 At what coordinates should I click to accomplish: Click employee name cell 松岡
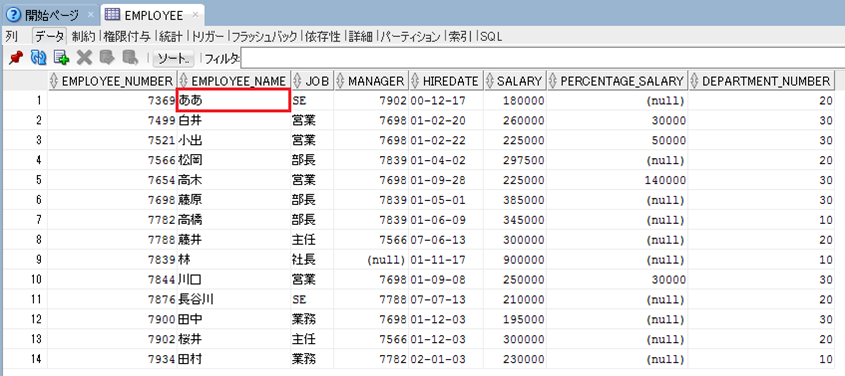(234, 161)
